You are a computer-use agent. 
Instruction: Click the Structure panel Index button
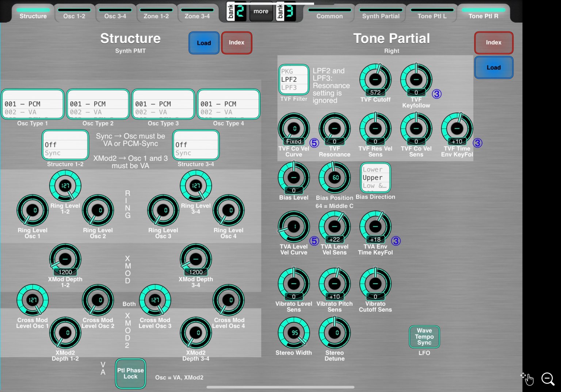click(x=237, y=43)
